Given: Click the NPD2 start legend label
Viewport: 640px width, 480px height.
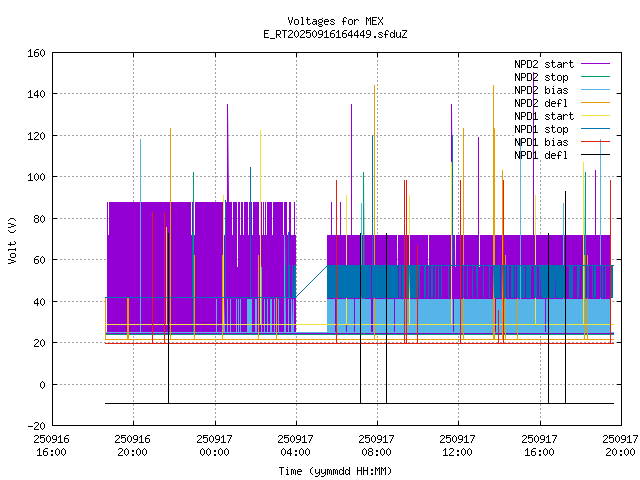Looking at the screenshot, I should pos(544,64).
